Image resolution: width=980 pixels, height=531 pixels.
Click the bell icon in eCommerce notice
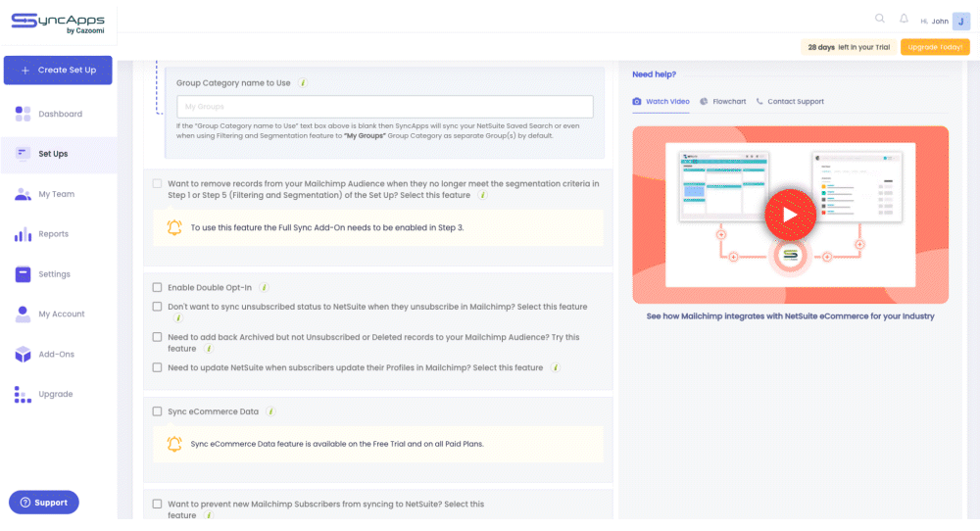[174, 444]
